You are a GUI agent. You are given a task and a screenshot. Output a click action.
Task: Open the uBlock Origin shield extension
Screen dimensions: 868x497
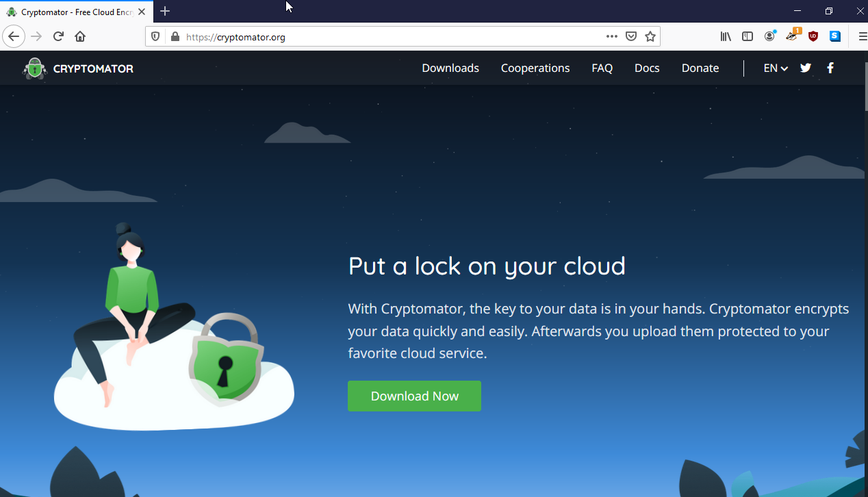(813, 37)
